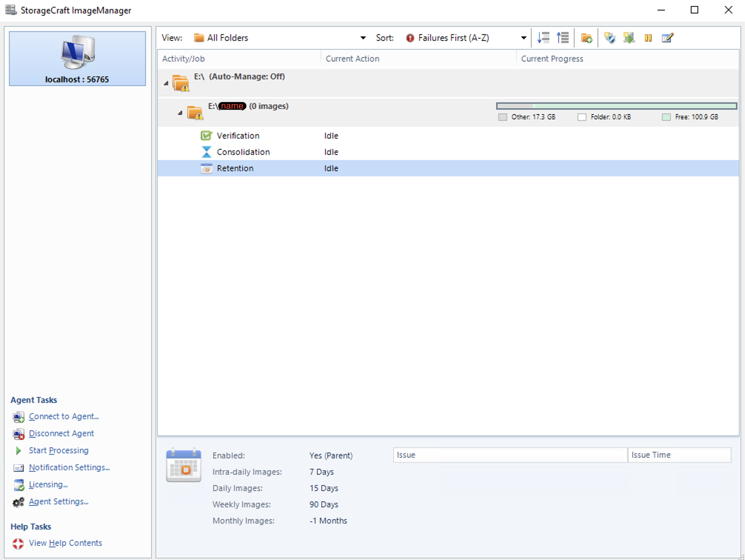
Task: Click the Agent Settings gears icon
Action: click(x=19, y=502)
